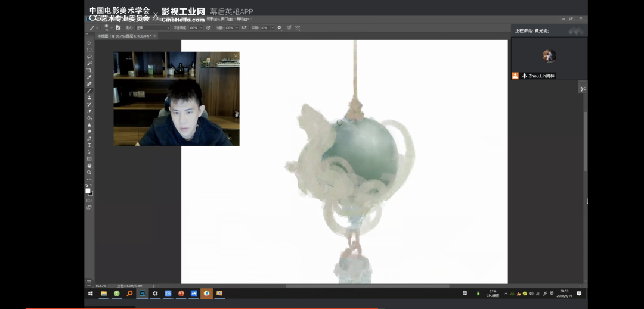Select the Move tool

(89, 43)
